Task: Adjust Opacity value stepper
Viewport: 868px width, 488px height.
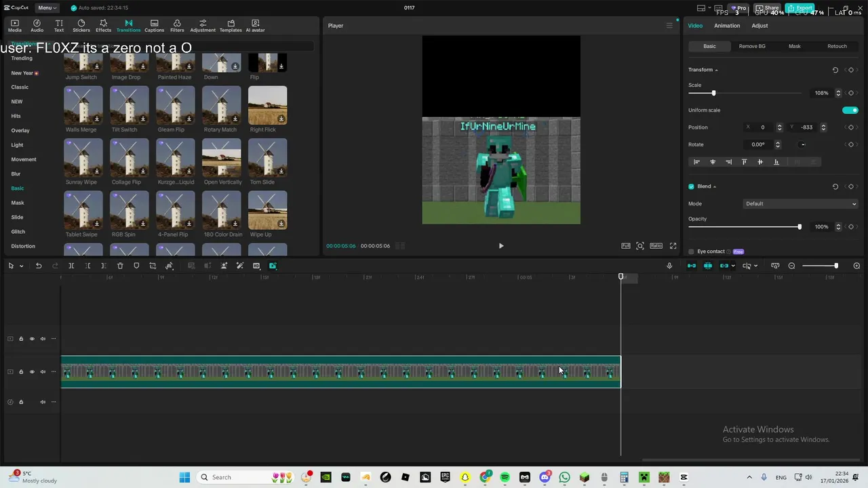Action: [838, 226]
